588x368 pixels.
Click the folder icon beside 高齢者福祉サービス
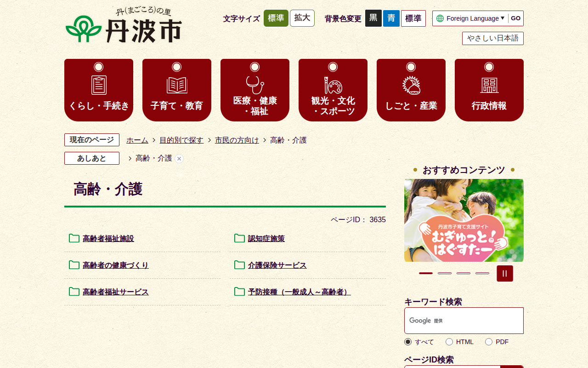(74, 292)
